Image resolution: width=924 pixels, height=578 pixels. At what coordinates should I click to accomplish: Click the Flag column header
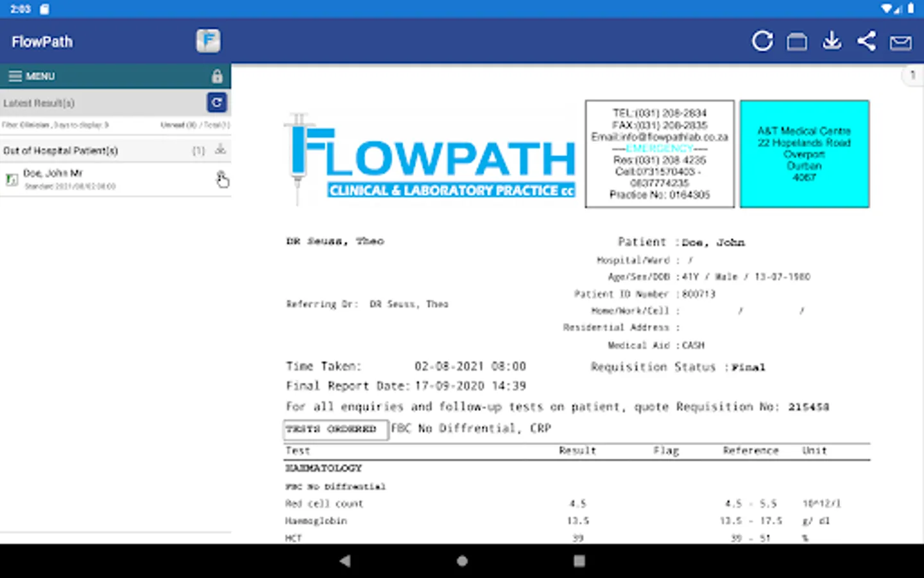pos(666,451)
